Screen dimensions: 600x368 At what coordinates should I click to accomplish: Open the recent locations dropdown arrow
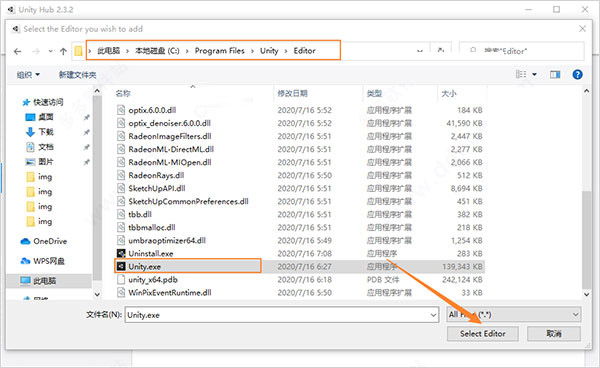50,51
